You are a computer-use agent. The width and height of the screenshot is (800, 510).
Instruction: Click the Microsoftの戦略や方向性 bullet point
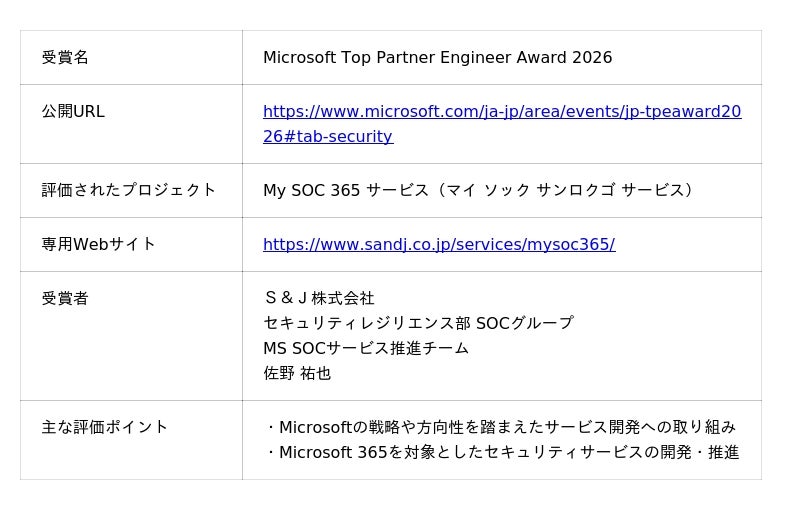(x=500, y=427)
